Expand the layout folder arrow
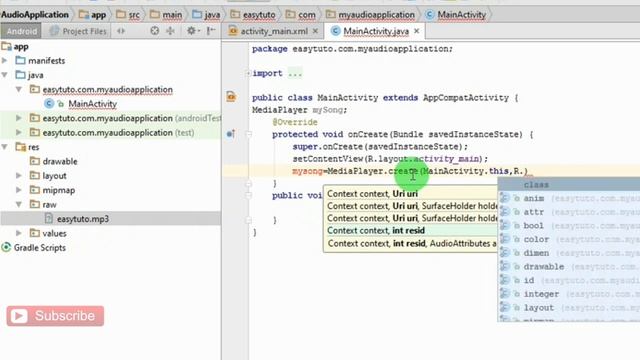Viewport: 640px width, 360px height. point(19,176)
